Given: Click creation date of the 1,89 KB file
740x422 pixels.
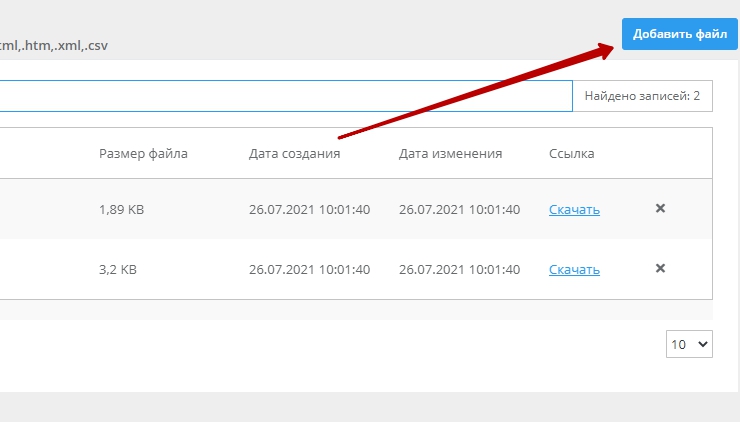Looking at the screenshot, I should (x=309, y=210).
